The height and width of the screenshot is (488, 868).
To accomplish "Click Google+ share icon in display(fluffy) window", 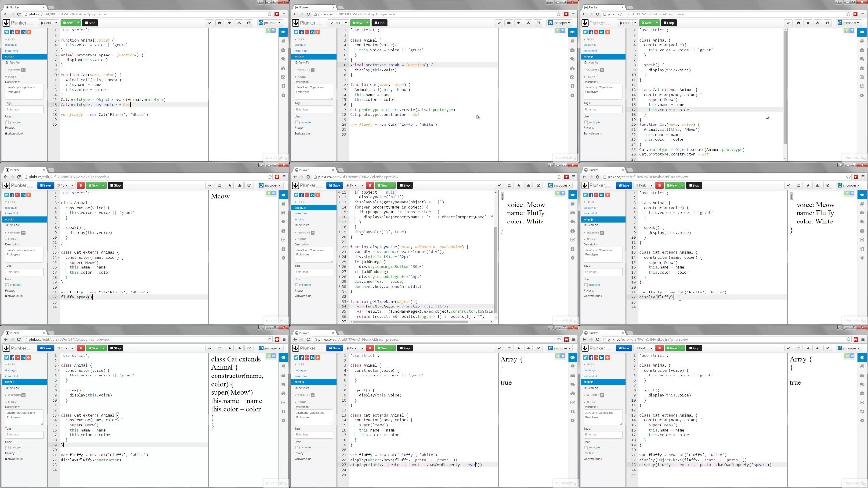I will coord(596,195).
